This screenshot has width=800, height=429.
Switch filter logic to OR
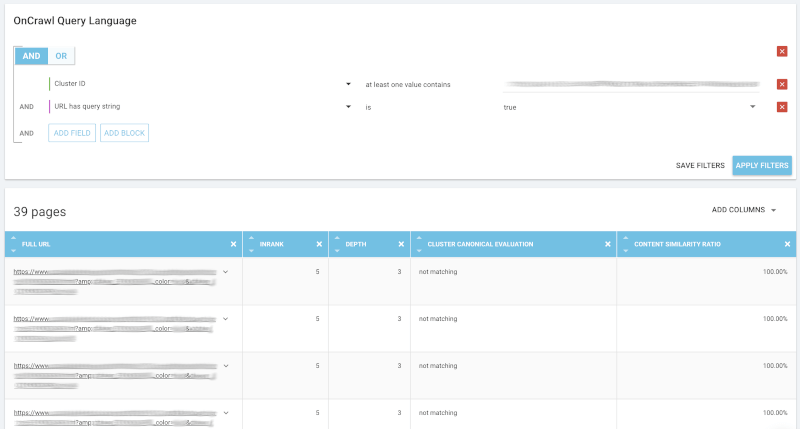point(61,57)
